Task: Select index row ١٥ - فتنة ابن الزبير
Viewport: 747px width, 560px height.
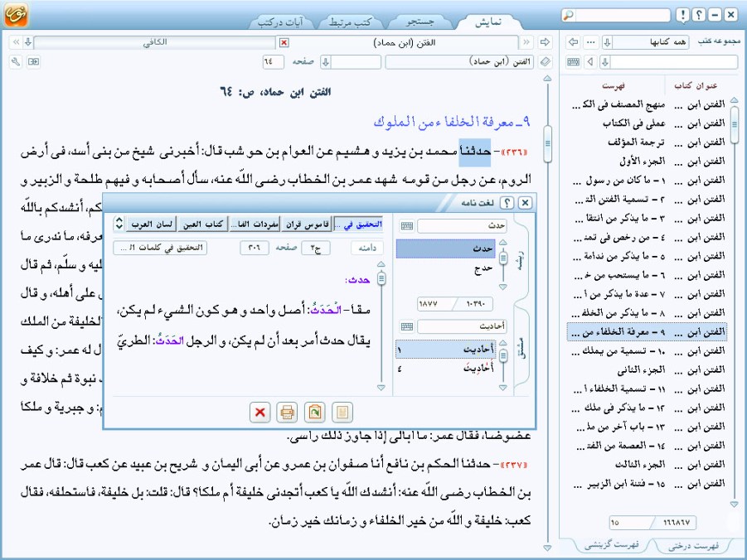Action: click(647, 485)
